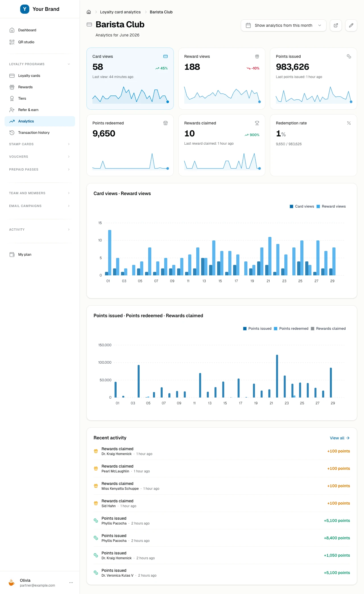The height and width of the screenshot is (594, 364).
Task: Click the Dashboard house icon in sidebar
Action: pyautogui.click(x=12, y=30)
